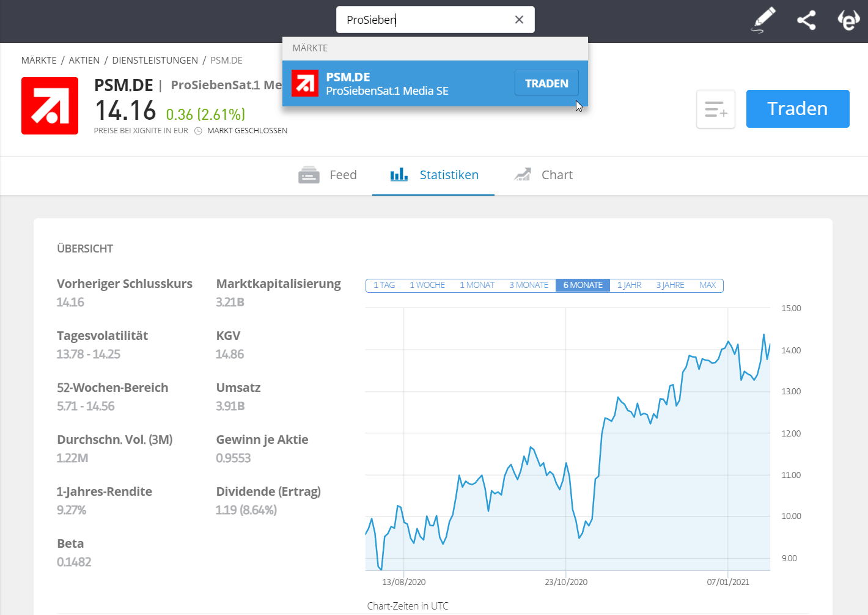Click the PSM.DE breadcrumb item
The image size is (868, 615).
pos(226,60)
